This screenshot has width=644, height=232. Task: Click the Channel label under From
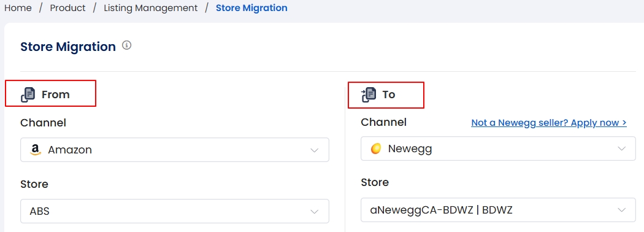pos(43,123)
